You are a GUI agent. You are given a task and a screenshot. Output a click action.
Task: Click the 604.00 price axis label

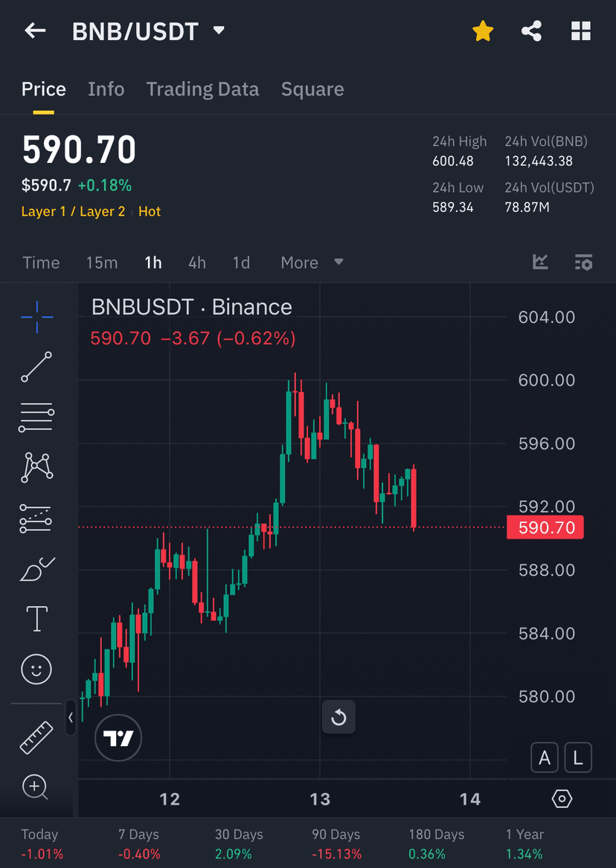(546, 317)
